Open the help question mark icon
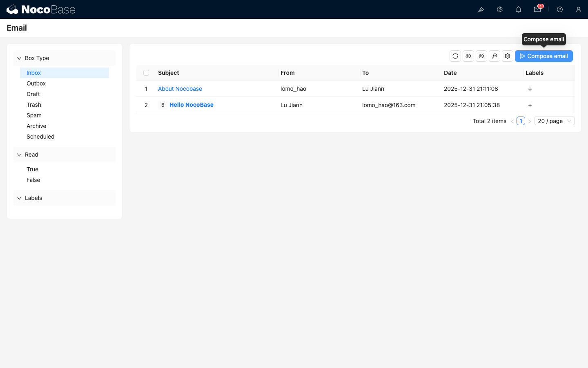Screen dimensions: 588x368 pos(560,9)
